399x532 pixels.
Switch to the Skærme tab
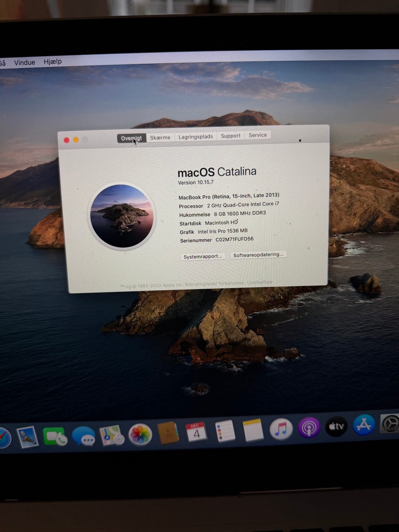tap(160, 138)
